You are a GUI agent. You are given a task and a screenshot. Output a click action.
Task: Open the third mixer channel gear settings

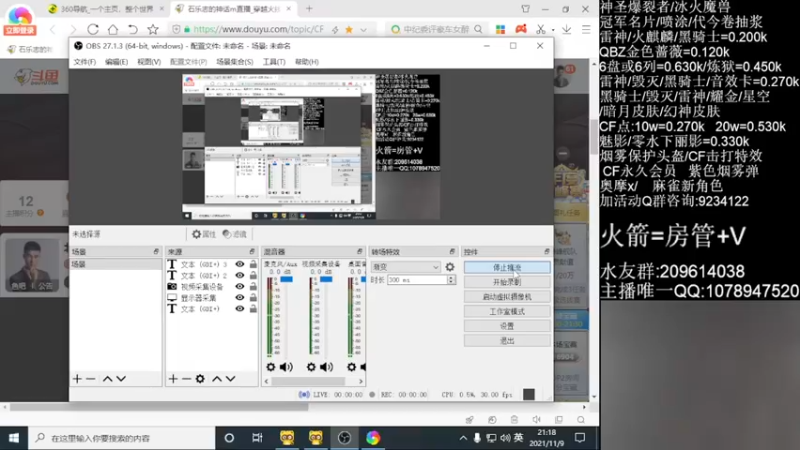click(352, 367)
